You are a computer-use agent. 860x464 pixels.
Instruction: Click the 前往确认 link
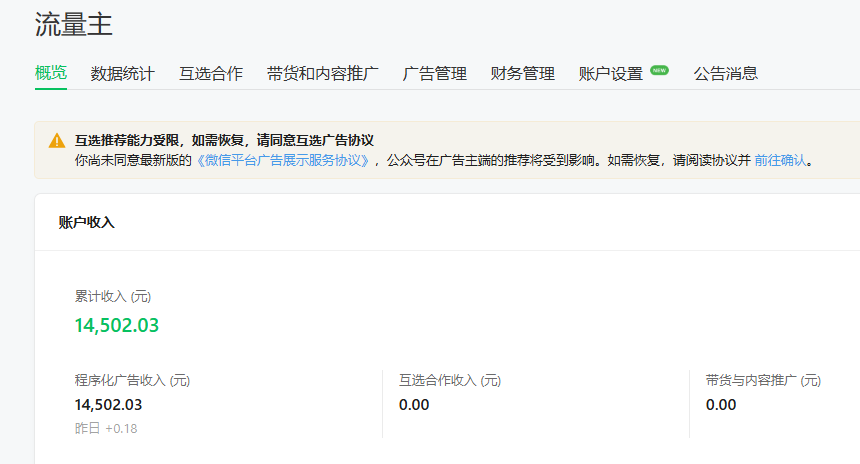pyautogui.click(x=780, y=161)
